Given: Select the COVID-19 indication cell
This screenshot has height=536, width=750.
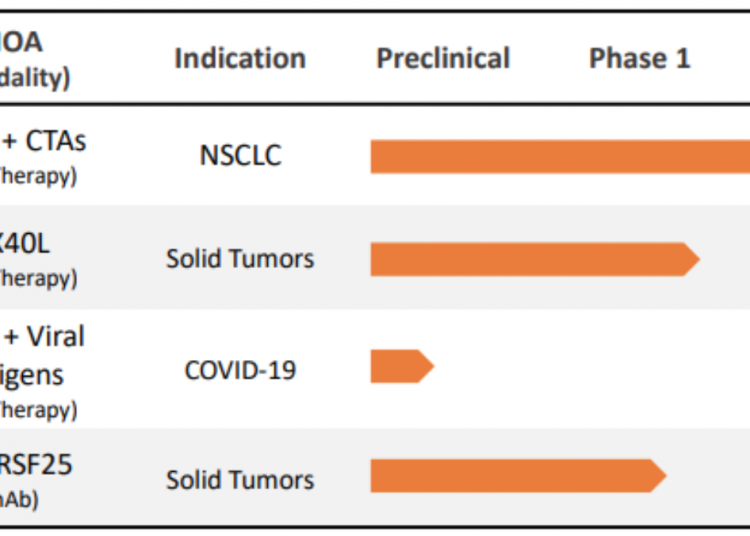Looking at the screenshot, I should click(x=240, y=370).
